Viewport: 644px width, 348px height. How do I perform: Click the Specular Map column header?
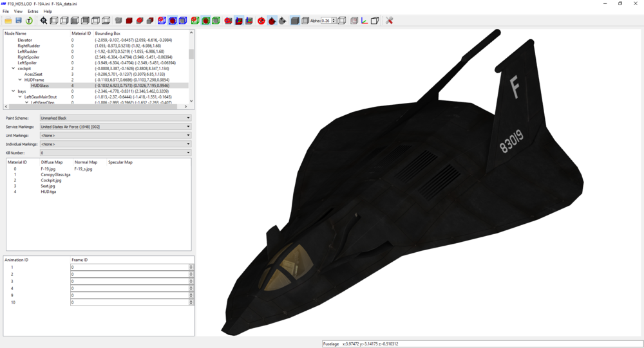click(120, 162)
